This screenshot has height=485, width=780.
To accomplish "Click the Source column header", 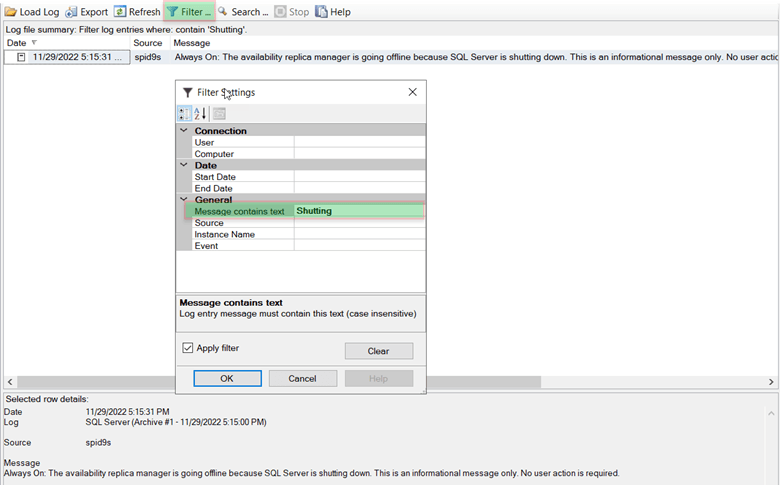I will (148, 43).
